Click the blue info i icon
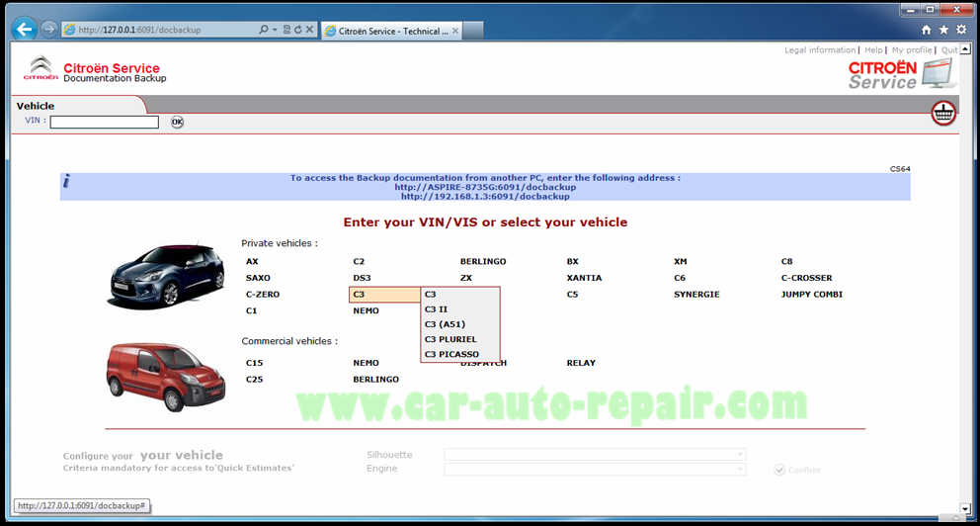The height and width of the screenshot is (526, 980). 66,181
